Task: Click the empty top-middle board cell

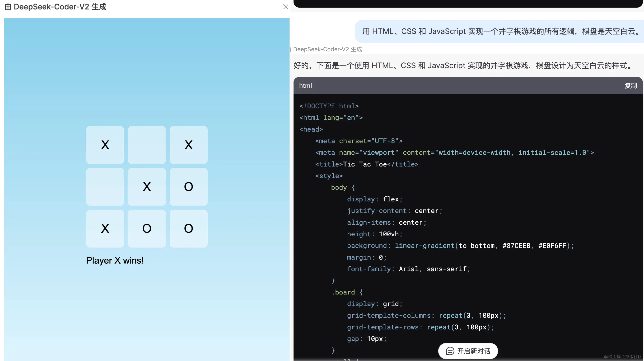Action: 147,145
